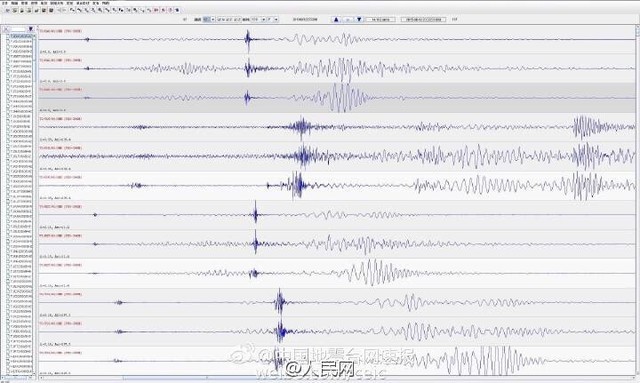This screenshot has height=383, width=640.
Task: Open the second combo box in options row
Action: pos(258,19)
